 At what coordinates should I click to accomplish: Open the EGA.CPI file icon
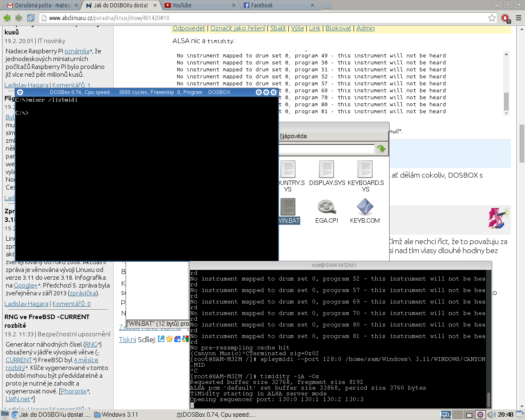[x=326, y=211]
